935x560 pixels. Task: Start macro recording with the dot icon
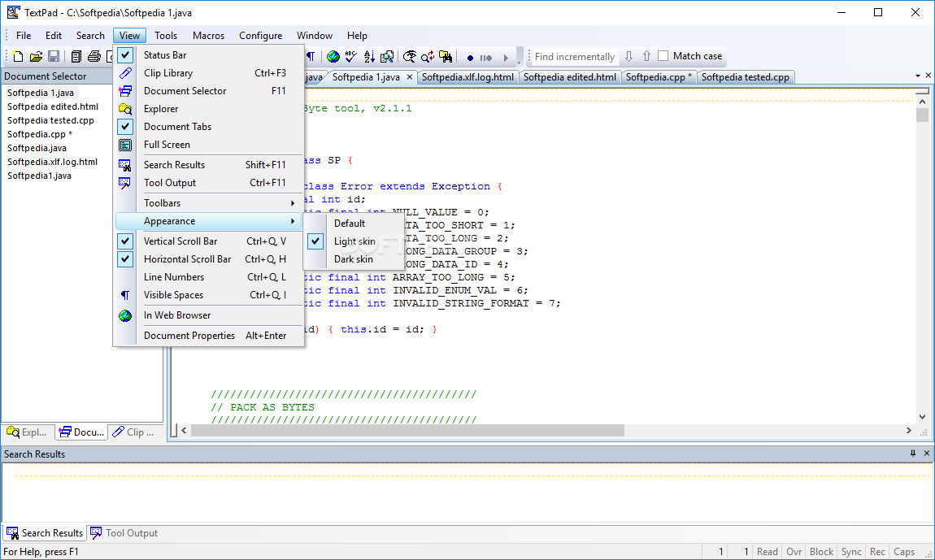[470, 58]
